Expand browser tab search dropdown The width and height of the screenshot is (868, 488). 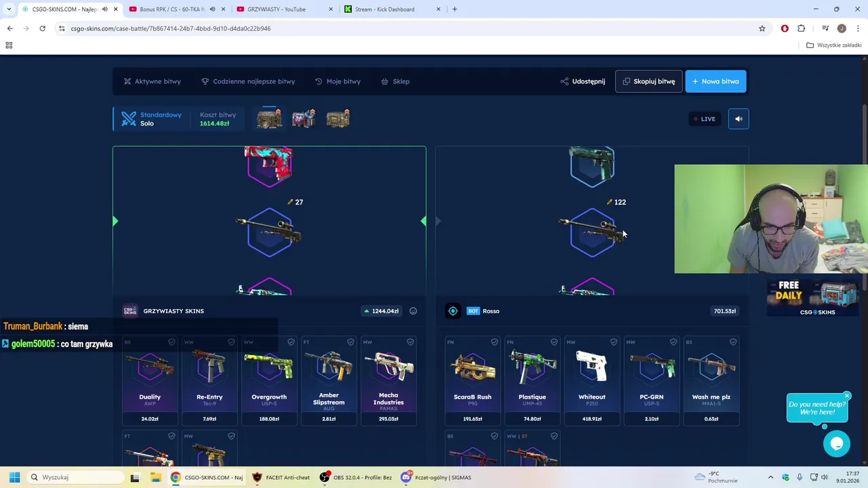[9, 9]
